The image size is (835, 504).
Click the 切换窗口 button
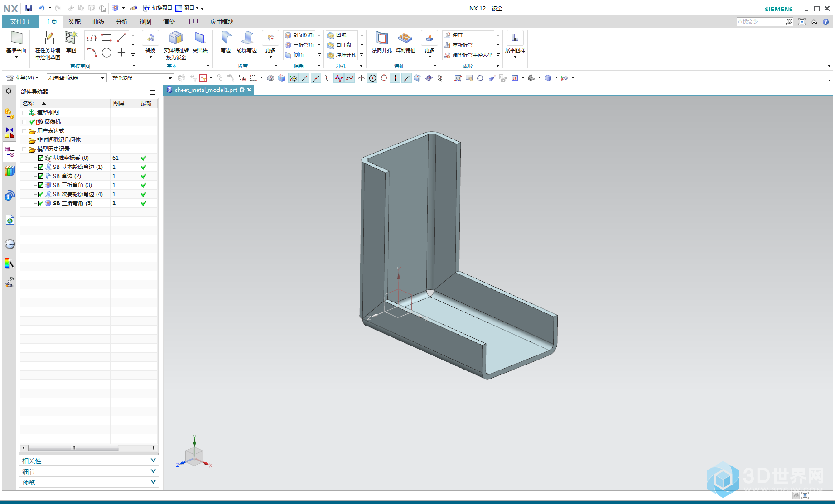click(158, 8)
